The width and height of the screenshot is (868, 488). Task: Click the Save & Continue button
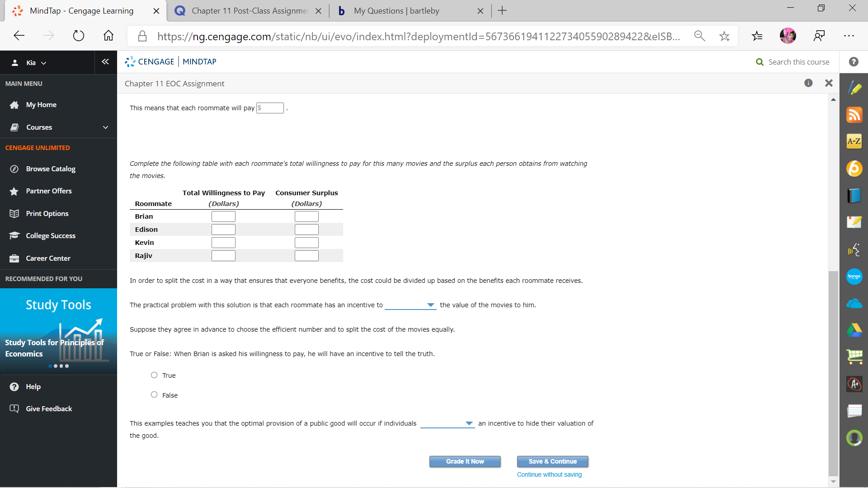[x=552, y=461]
